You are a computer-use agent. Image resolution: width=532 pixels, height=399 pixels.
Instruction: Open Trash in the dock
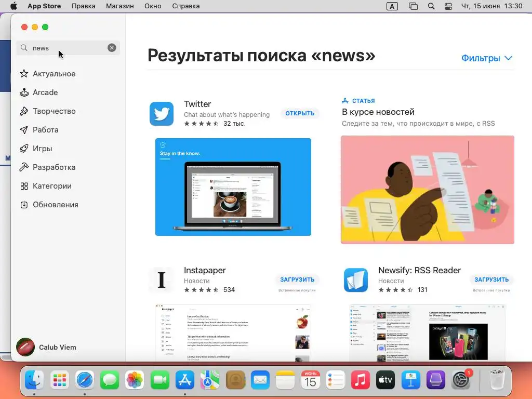coord(497,380)
